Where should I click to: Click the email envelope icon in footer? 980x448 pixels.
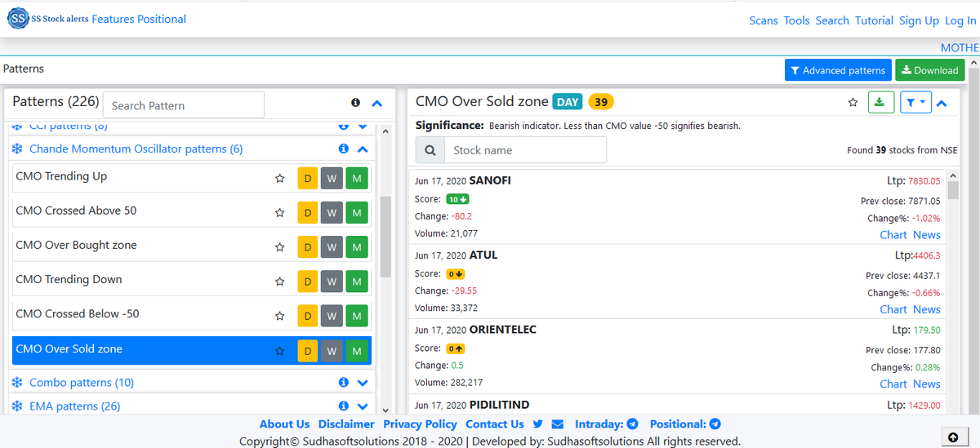point(558,424)
